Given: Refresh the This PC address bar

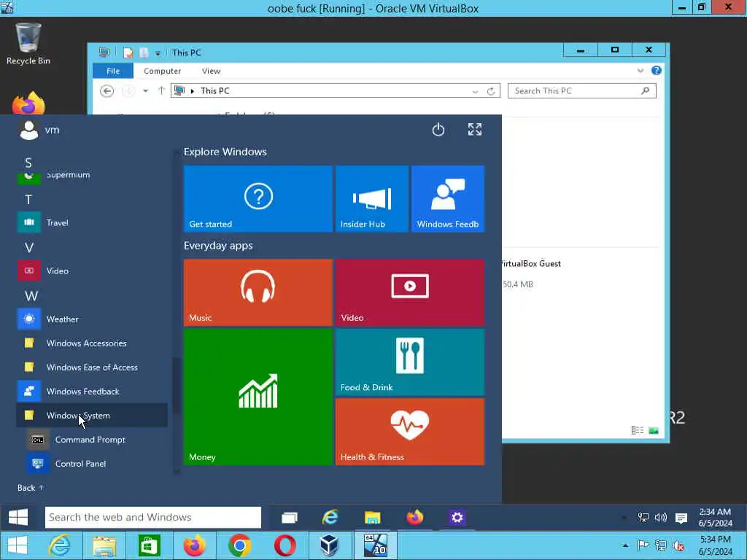Looking at the screenshot, I should (x=491, y=91).
